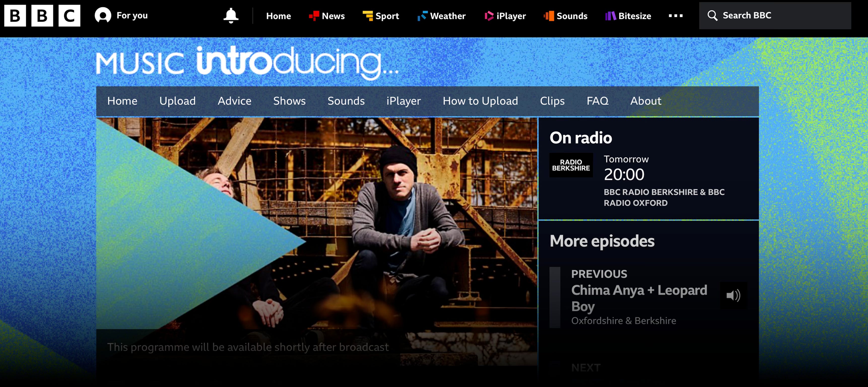Click the Radio Berkshire station logo

point(571,165)
